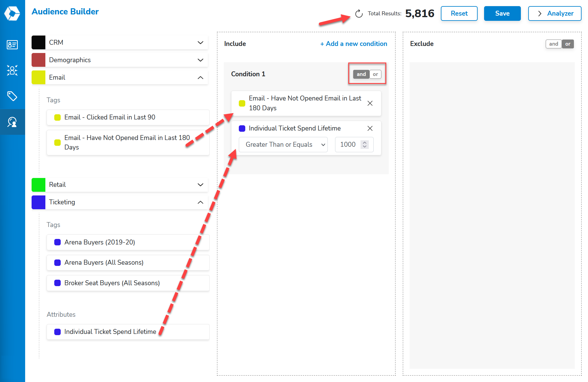Click the Analyzer arrow icon
The image size is (588, 382).
coord(540,14)
